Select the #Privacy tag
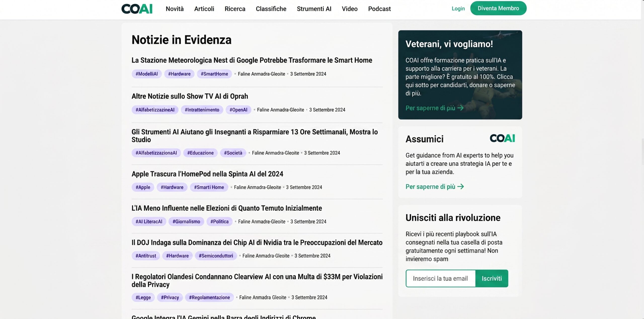The image size is (644, 319). coord(170,297)
